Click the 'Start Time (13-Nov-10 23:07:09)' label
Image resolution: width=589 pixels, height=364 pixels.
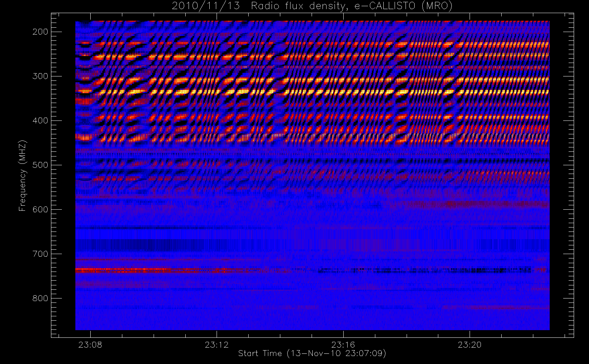(x=312, y=353)
